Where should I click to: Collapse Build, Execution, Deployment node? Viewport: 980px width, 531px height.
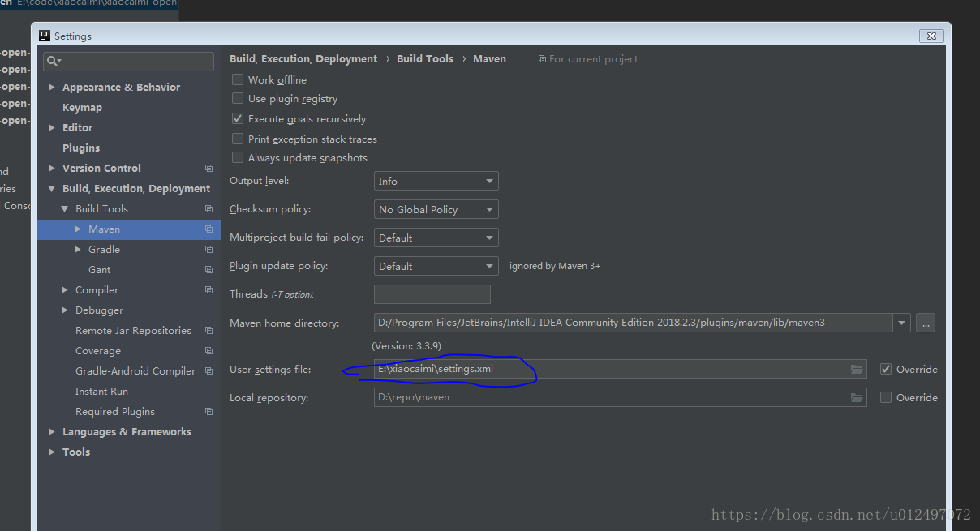[52, 189]
